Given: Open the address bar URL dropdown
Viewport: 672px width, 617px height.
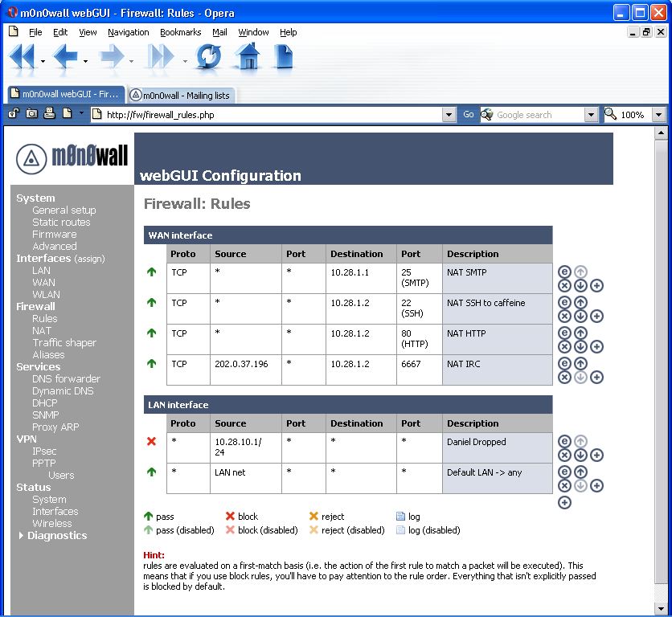Looking at the screenshot, I should pyautogui.click(x=449, y=115).
